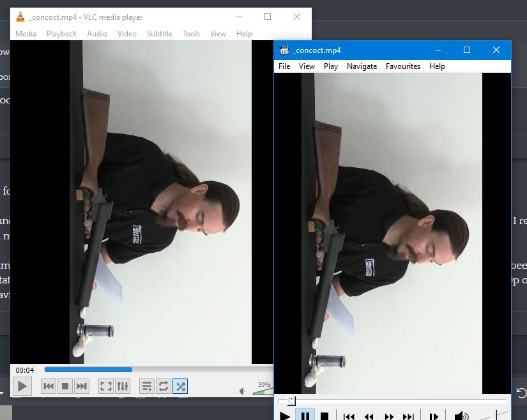The width and height of the screenshot is (527, 420).
Task: Mute VLC audio via speaker icon
Action: pos(242,391)
